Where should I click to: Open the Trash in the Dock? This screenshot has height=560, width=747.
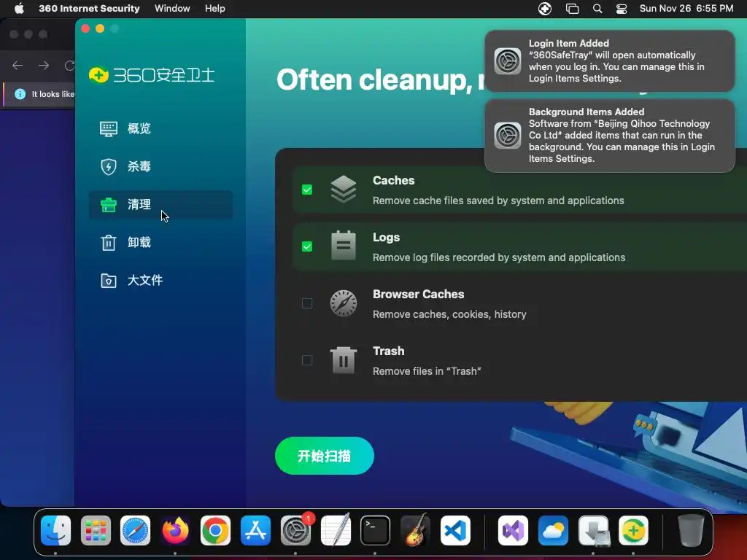[x=691, y=531]
